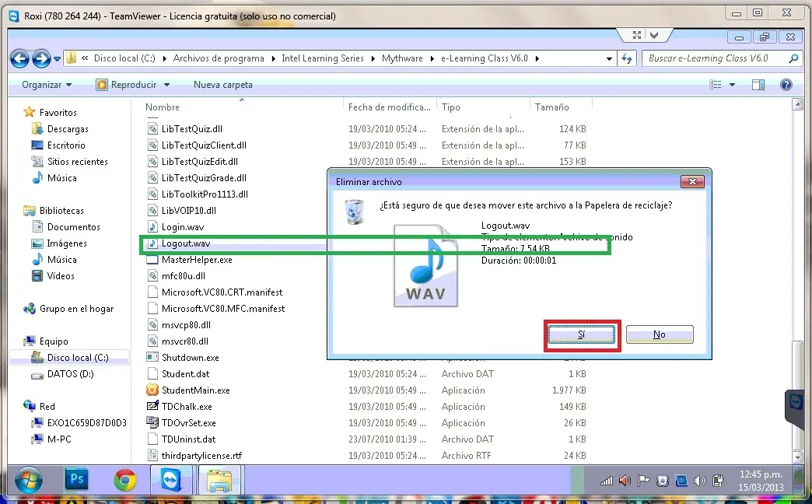Open the Organizar dropdown menu

coord(47,85)
